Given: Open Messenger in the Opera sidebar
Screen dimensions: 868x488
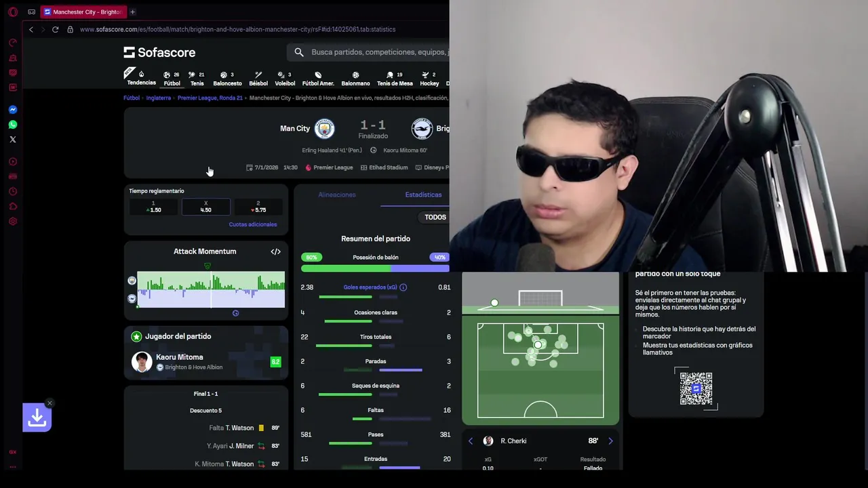Looking at the screenshot, I should pyautogui.click(x=13, y=109).
